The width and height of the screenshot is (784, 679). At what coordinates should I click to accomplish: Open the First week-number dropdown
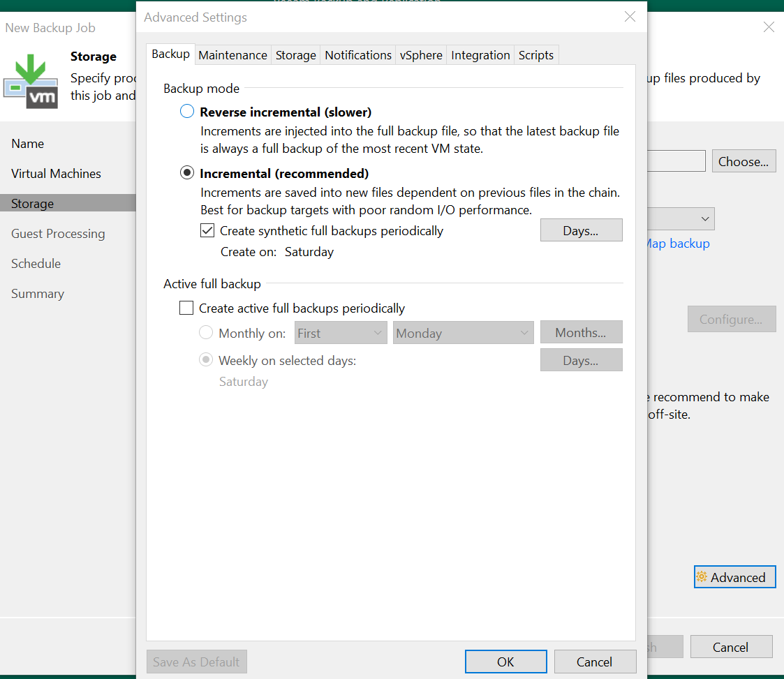341,333
